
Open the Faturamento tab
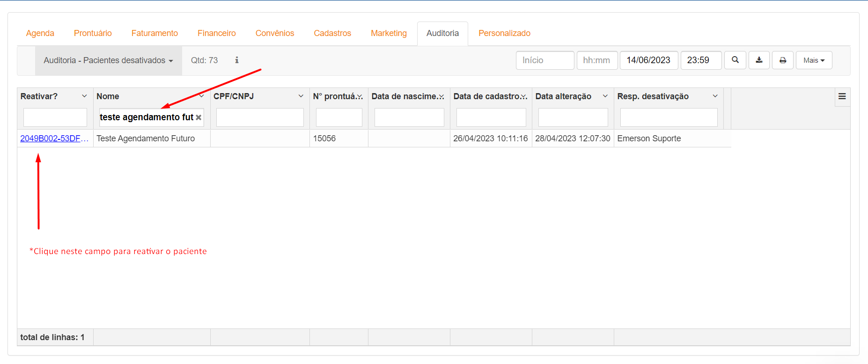154,33
